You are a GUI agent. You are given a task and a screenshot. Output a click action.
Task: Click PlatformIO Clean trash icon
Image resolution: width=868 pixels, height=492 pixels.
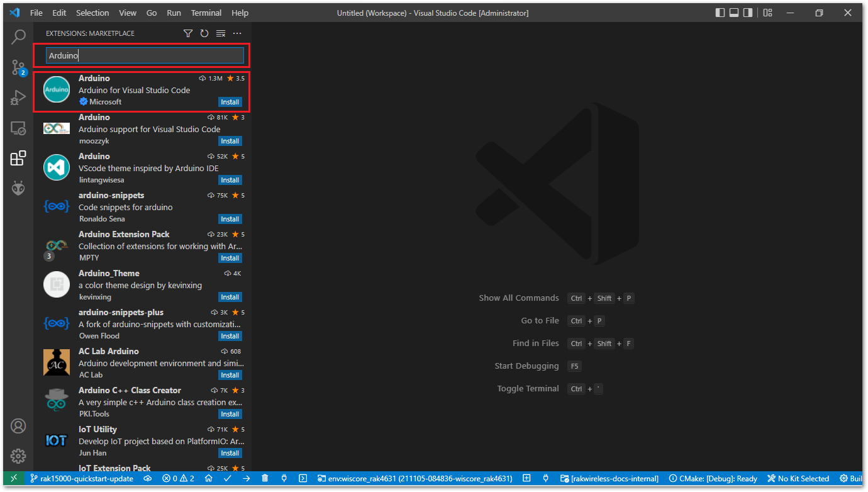(265, 478)
